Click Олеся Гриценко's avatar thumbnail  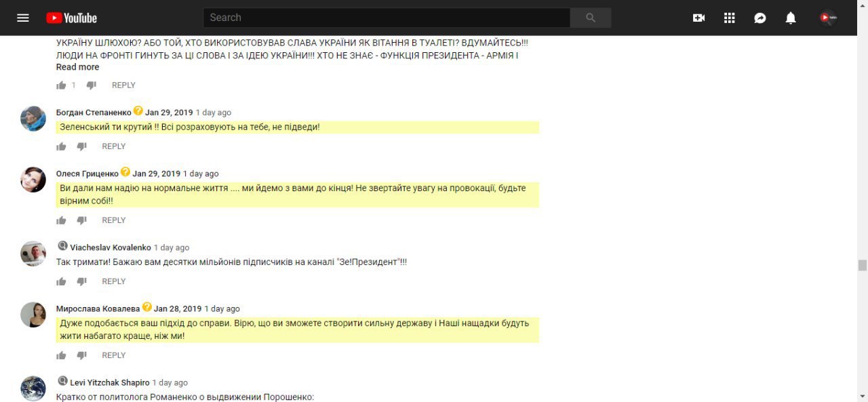click(x=33, y=180)
